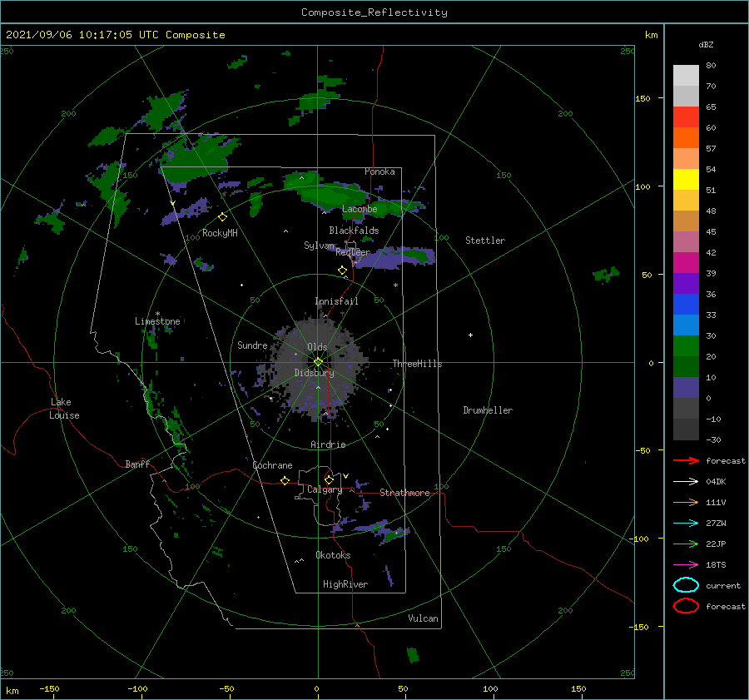
Task: Click the Didsbury town label
Action: pyautogui.click(x=314, y=373)
